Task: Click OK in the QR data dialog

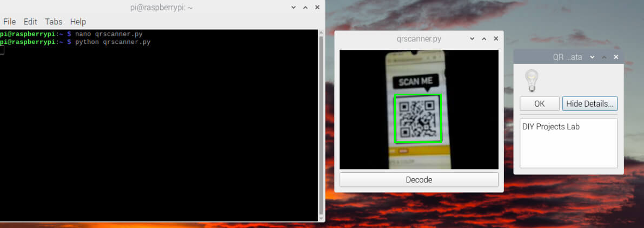Action: 539,104
